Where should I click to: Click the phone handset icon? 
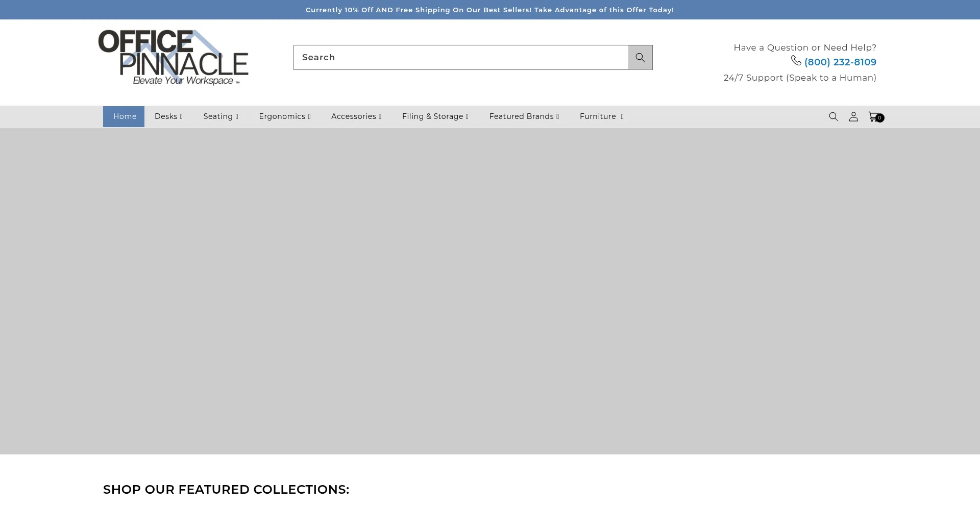(796, 61)
